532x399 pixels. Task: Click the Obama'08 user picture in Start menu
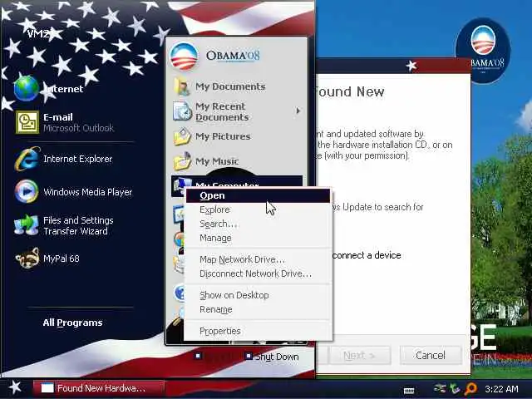click(x=184, y=56)
